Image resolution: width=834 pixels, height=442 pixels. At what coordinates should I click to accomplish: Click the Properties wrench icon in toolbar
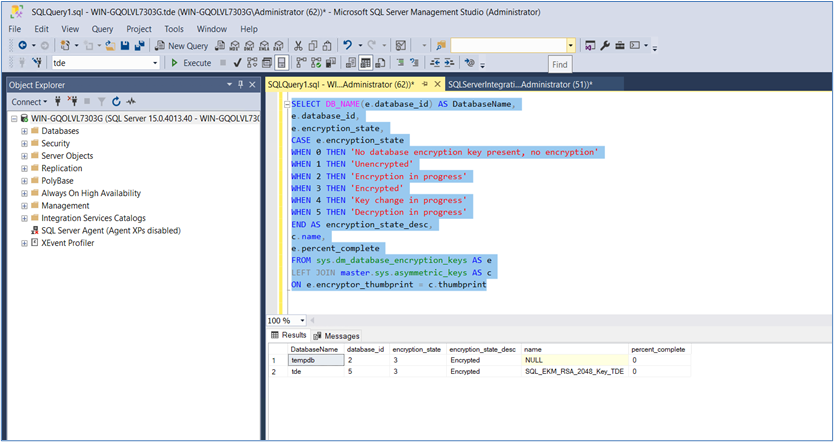click(605, 46)
